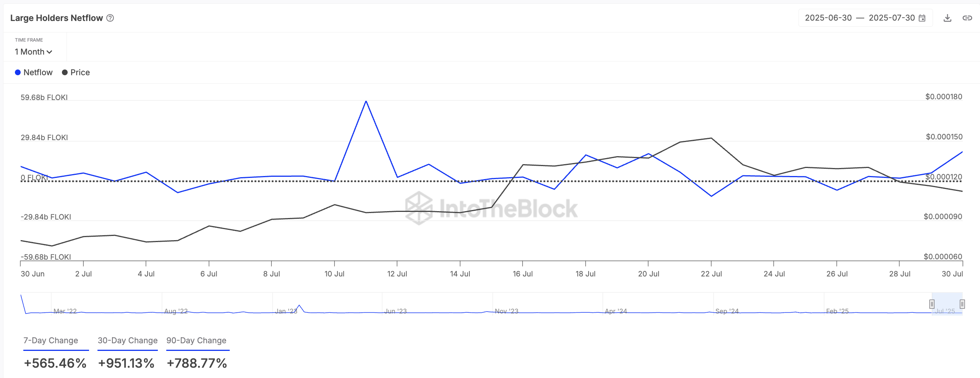Click the Large Holders Netflow title
The width and height of the screenshot is (980, 378).
[x=57, y=18]
